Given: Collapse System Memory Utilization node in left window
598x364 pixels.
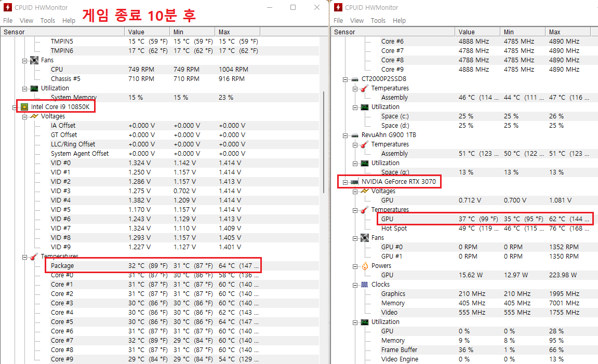Looking at the screenshot, I should pos(24,89).
